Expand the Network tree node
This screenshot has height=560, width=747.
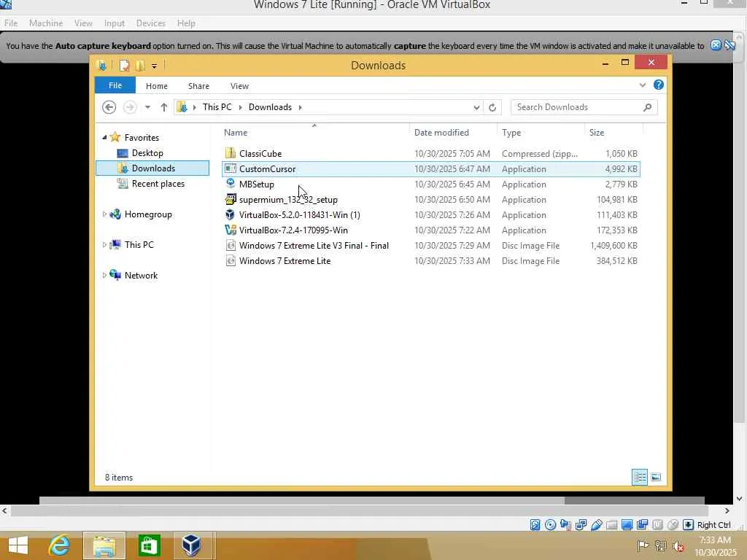point(104,275)
